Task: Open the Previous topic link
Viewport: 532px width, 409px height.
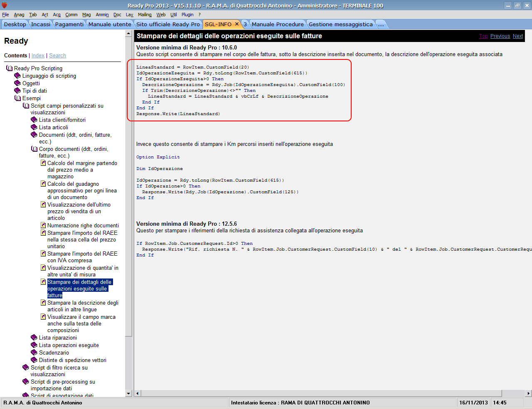Action: (x=500, y=36)
